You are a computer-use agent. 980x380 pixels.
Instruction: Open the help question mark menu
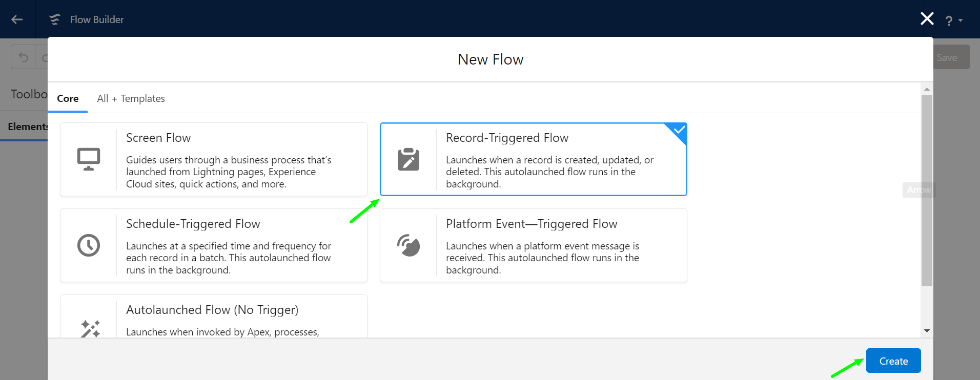(x=953, y=20)
